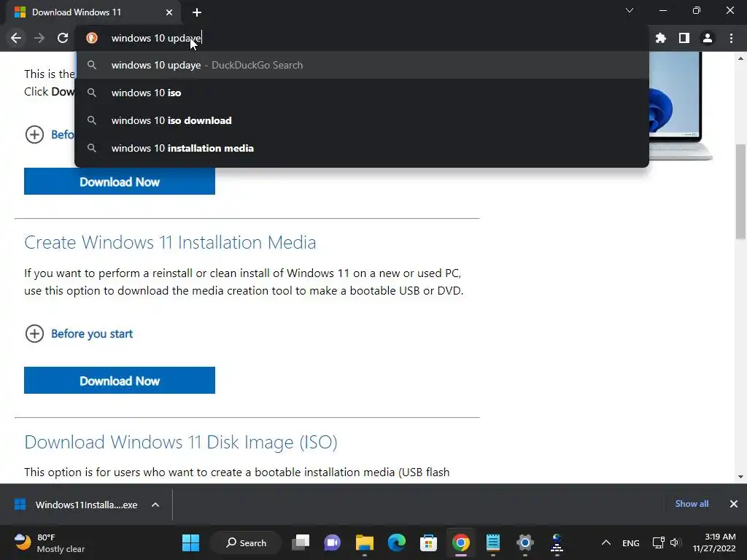
Task: Go back to the previous page
Action: (16, 38)
